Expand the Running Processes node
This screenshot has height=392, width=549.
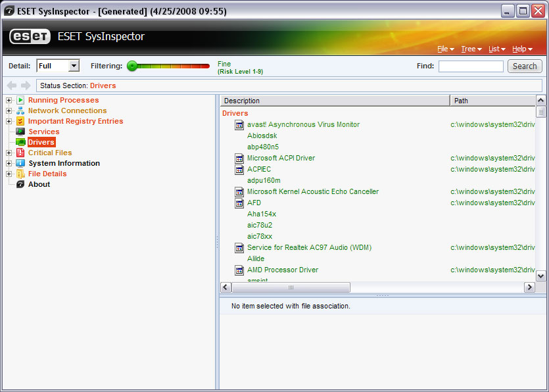(x=9, y=101)
